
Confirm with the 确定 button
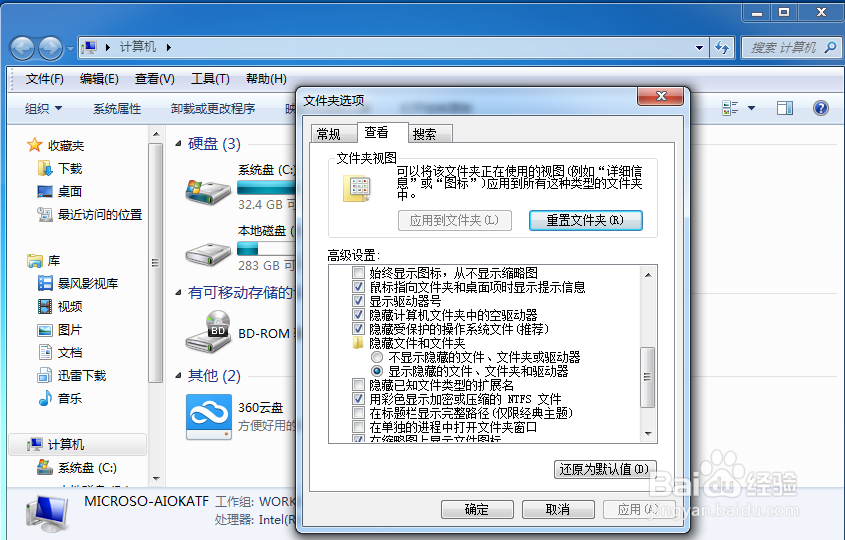477,509
